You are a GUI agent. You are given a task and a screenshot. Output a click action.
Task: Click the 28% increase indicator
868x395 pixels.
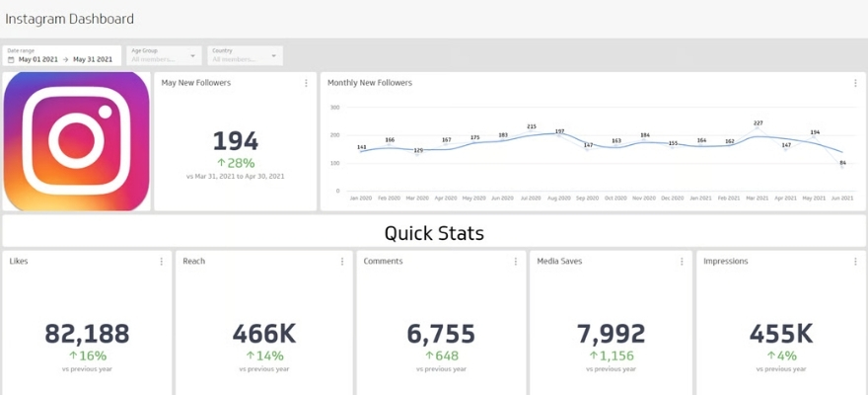click(x=236, y=163)
